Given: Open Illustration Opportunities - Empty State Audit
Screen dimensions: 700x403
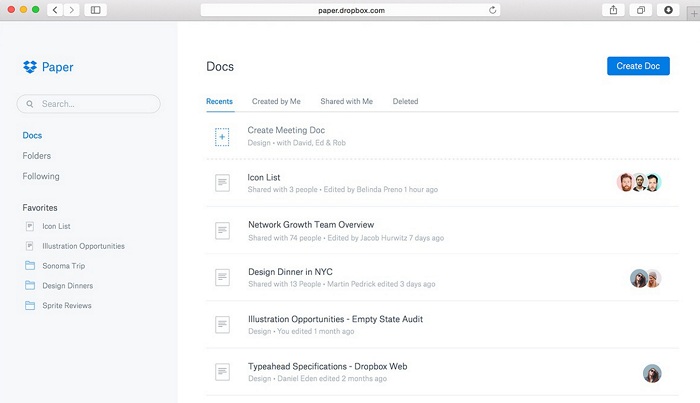Looking at the screenshot, I should (335, 319).
